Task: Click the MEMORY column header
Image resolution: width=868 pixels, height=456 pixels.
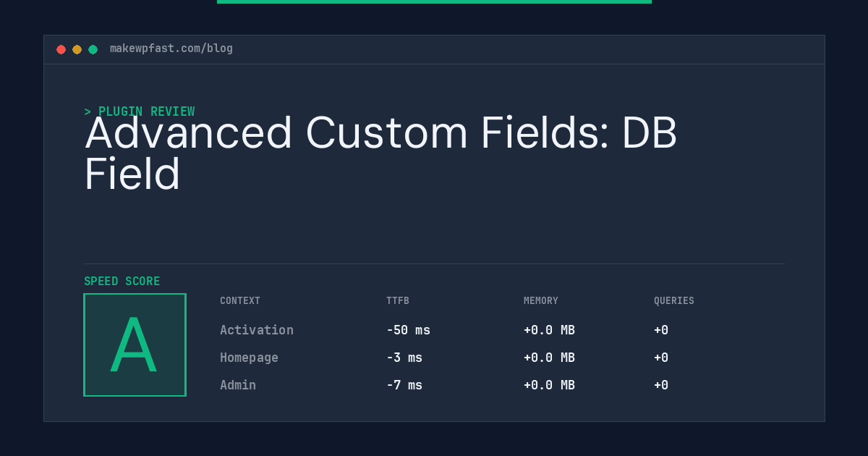Action: point(541,301)
